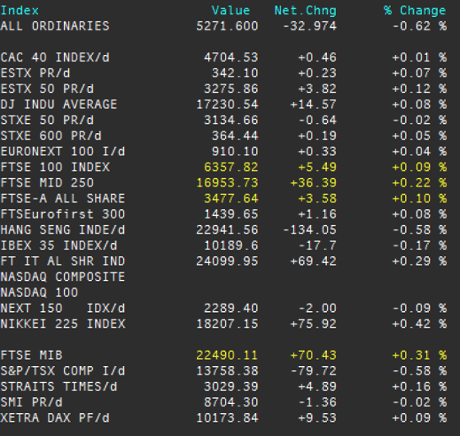Viewport: 460px width, 436px height.
Task: Select the FTSEurofirst 300 index name
Action: 63,214
